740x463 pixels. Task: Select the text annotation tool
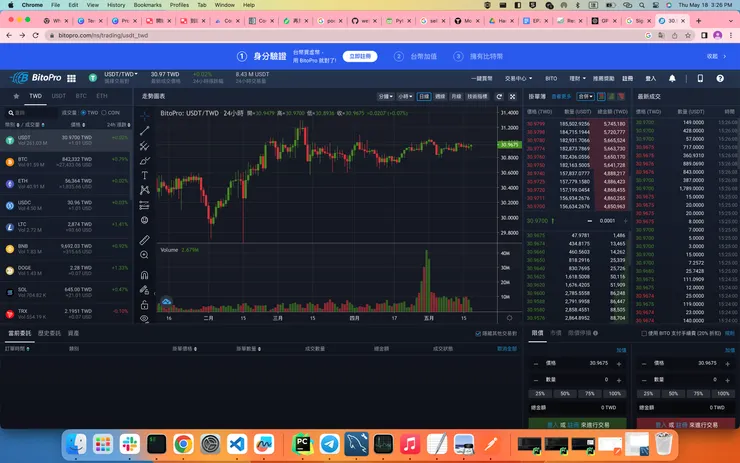coord(144,176)
